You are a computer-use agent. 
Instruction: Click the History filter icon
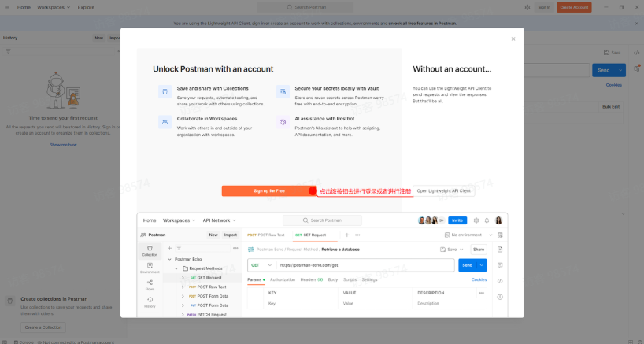tap(8, 51)
